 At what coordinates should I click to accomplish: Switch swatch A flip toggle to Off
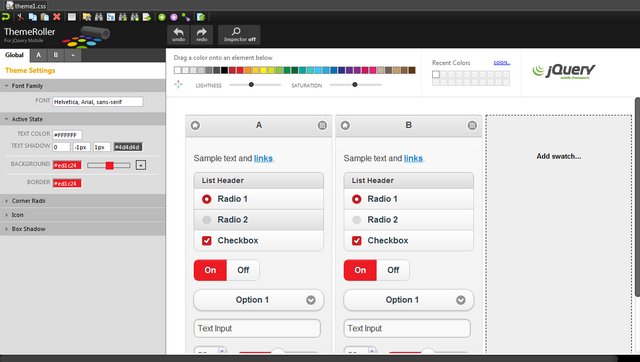point(243,270)
